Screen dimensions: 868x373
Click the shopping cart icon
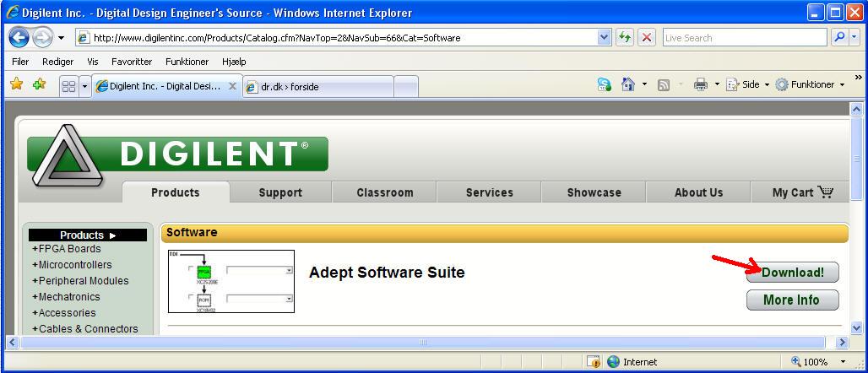826,192
